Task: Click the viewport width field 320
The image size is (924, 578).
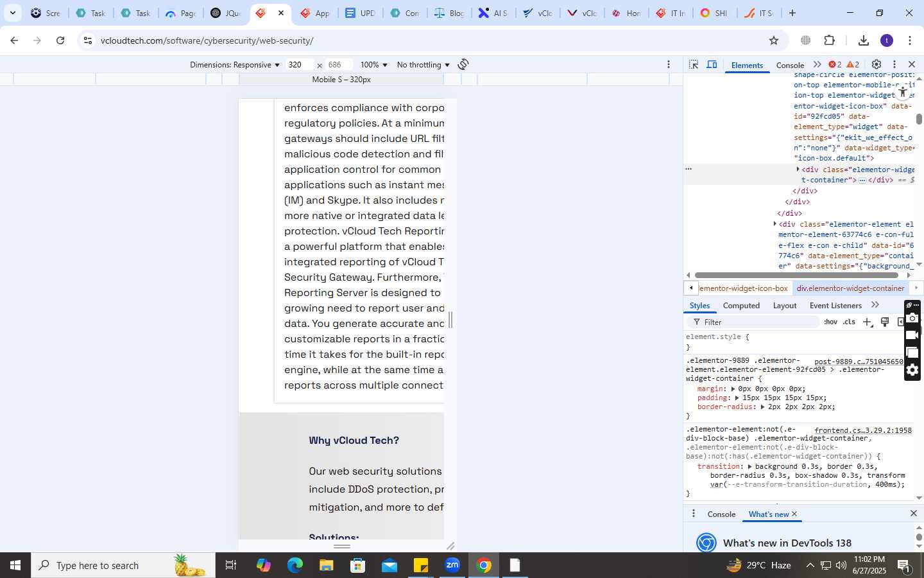Action: click(299, 65)
